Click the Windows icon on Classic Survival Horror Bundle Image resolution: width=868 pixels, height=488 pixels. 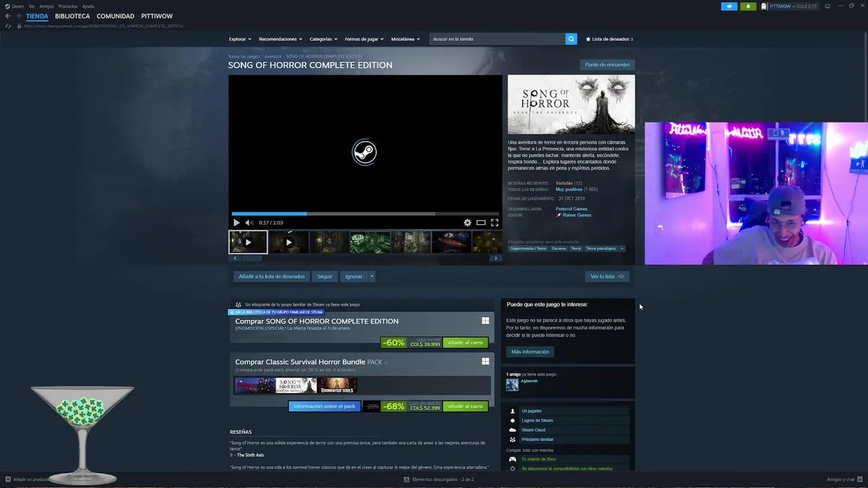point(485,361)
